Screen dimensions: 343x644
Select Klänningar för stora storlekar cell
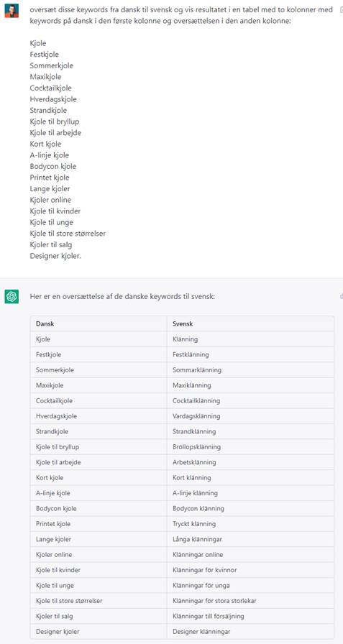pyautogui.click(x=250, y=601)
